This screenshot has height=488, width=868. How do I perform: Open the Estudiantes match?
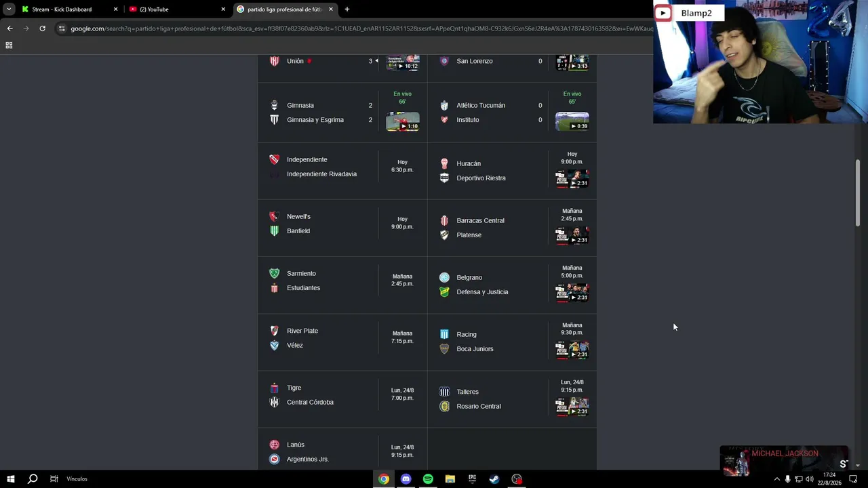(x=342, y=285)
